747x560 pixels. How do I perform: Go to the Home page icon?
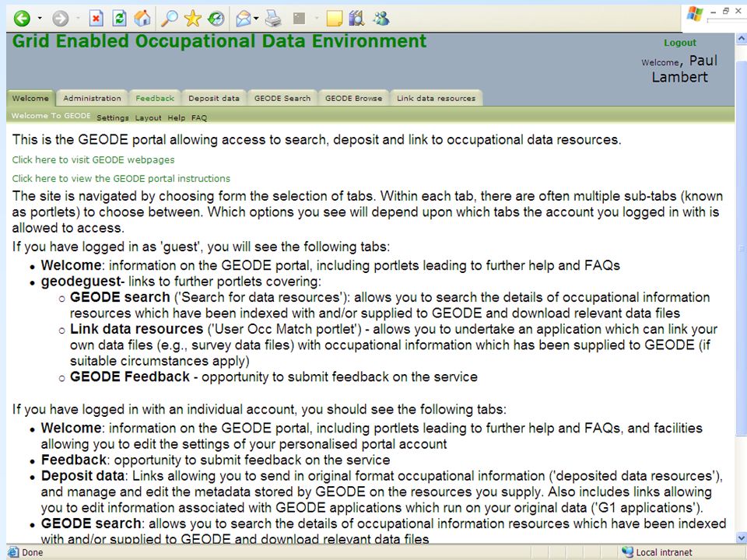point(142,18)
